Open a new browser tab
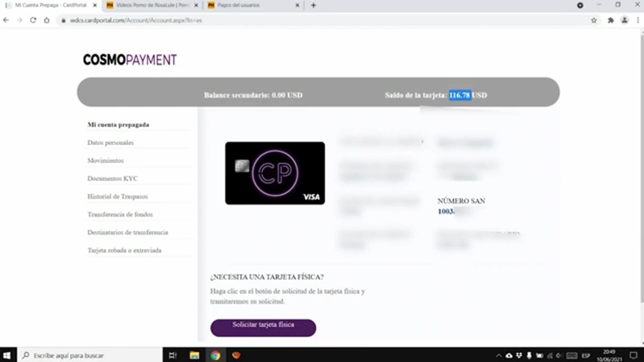Viewport: 644px width, 362px height. [x=313, y=6]
